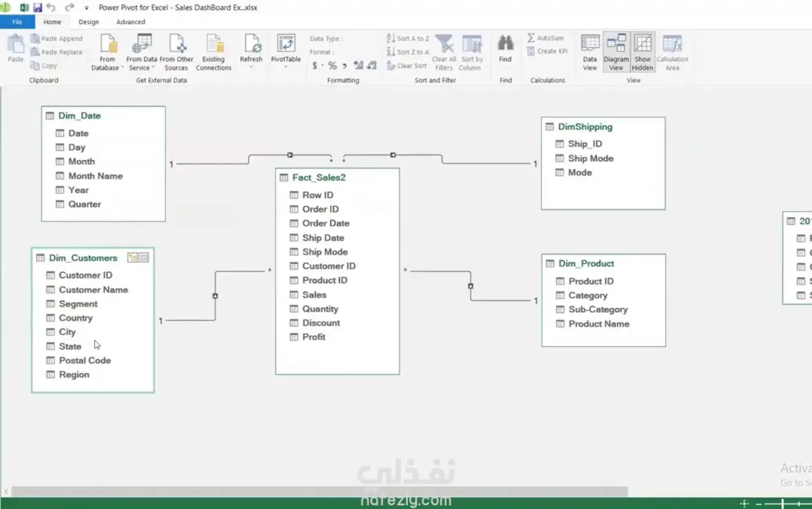Select Sub-Category field in Dim_Product

click(x=598, y=310)
